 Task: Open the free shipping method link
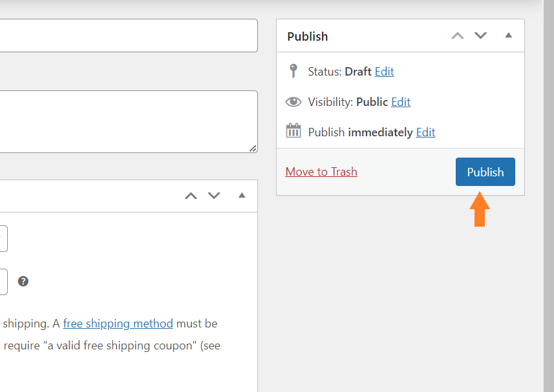[x=118, y=324]
